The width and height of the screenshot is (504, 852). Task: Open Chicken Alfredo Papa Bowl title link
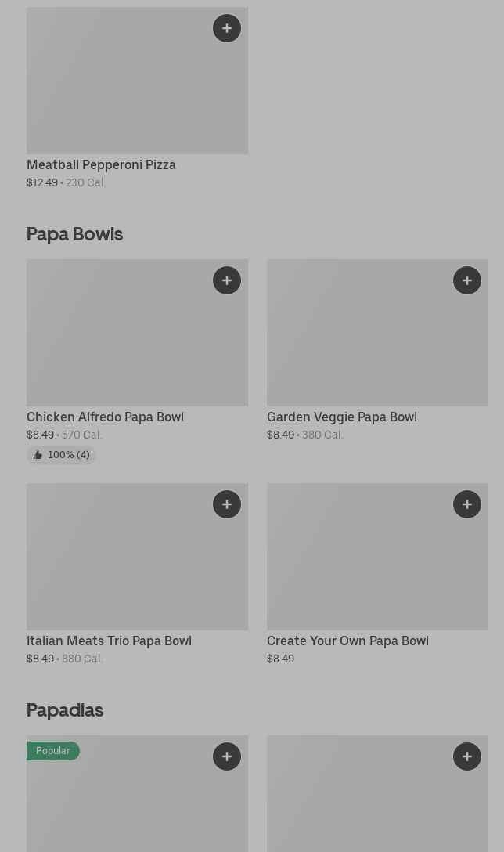pos(105,417)
